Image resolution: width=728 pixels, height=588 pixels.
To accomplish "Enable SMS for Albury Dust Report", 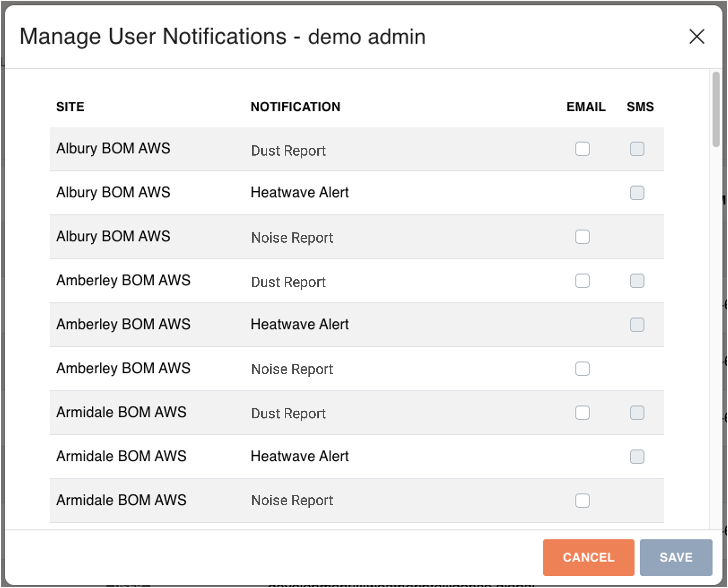I will [637, 149].
